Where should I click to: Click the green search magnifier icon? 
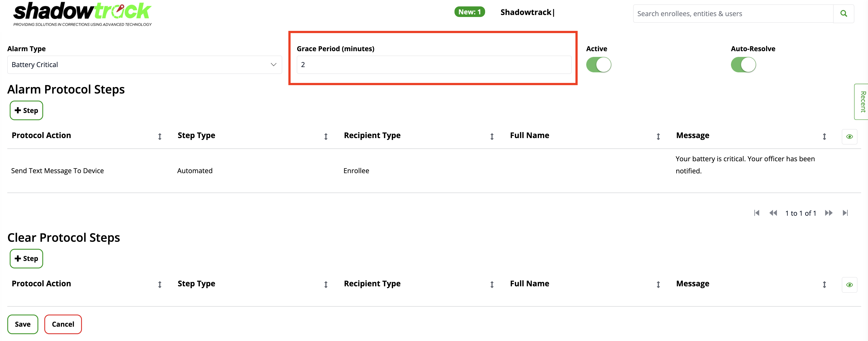[x=843, y=13]
